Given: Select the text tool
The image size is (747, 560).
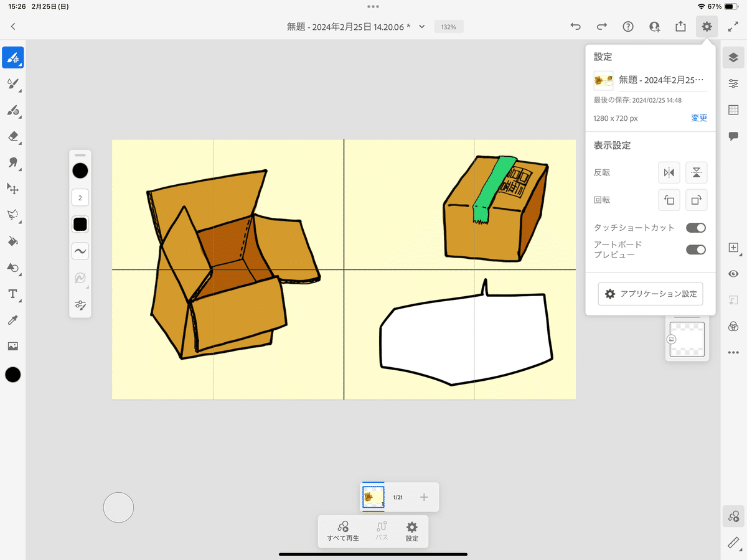Looking at the screenshot, I should pos(13,294).
